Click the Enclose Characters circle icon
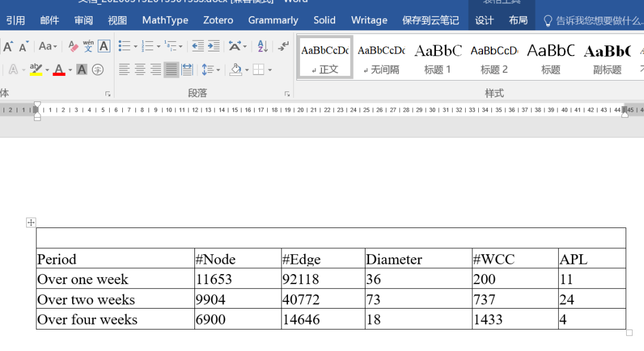 pos(98,70)
